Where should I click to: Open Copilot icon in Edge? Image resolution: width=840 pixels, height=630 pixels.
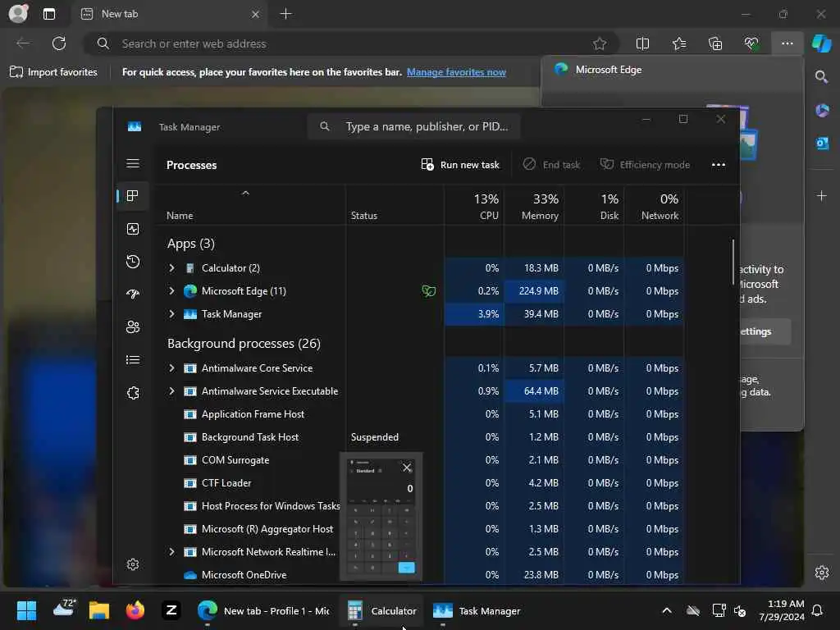pos(821,43)
